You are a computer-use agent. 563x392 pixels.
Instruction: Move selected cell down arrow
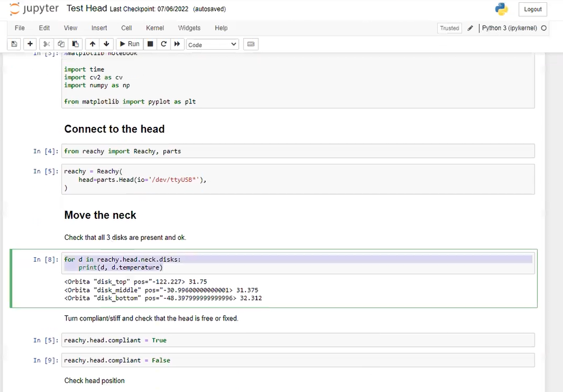(107, 44)
